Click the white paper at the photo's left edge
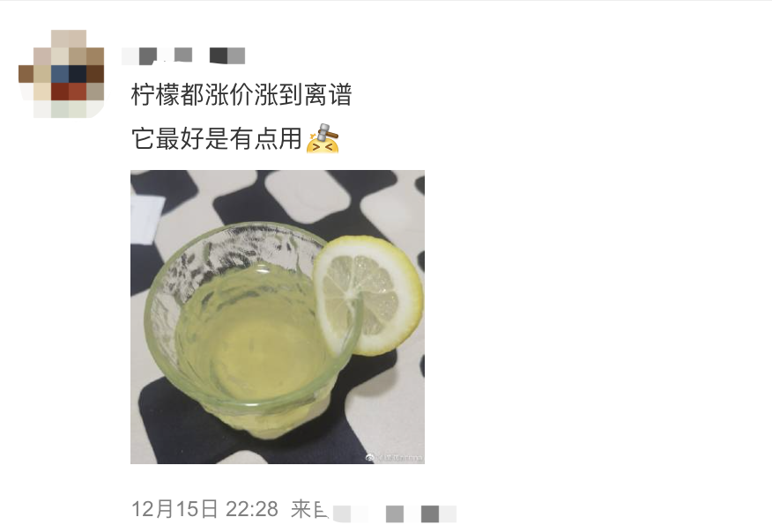The width and height of the screenshot is (772, 532). tap(145, 219)
